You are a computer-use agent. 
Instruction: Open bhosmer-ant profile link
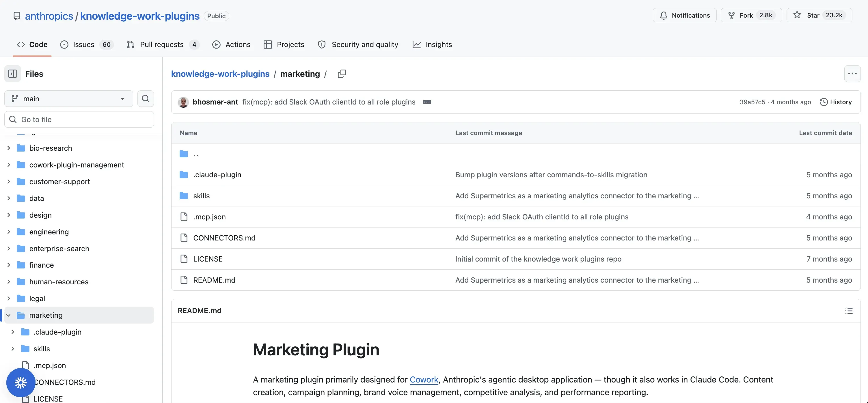tap(215, 102)
